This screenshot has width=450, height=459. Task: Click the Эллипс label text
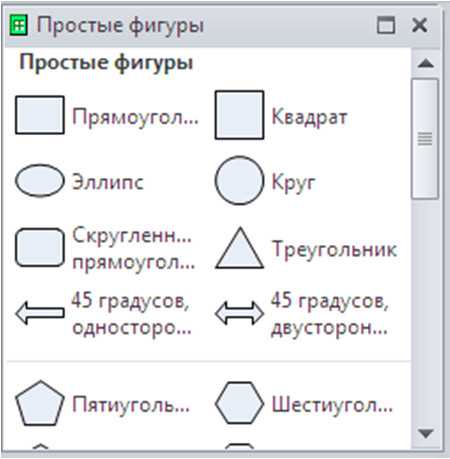[108, 182]
